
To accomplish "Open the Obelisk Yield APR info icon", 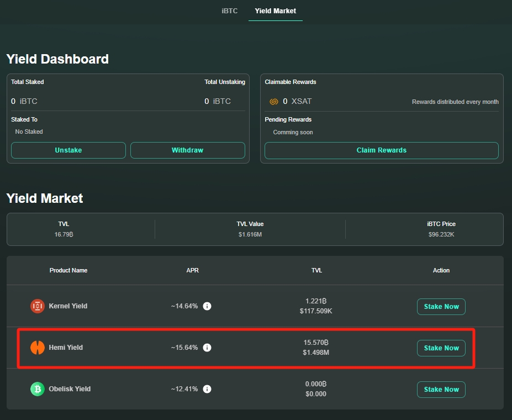I will pos(207,389).
